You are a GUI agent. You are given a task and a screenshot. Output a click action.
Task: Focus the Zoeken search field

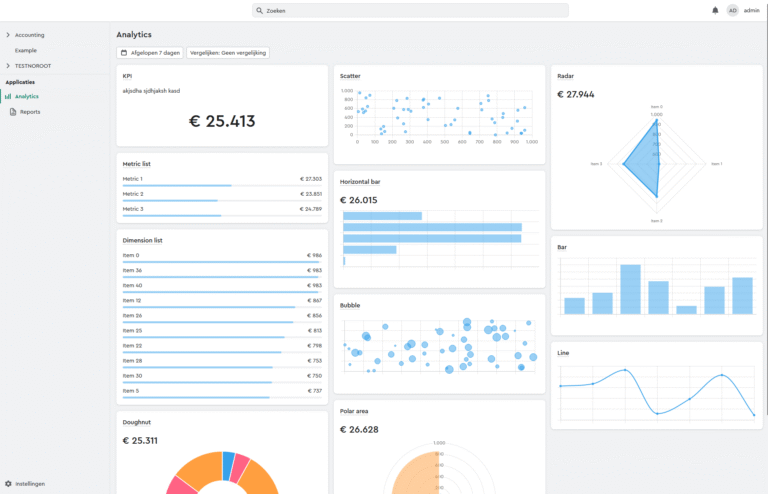point(410,10)
